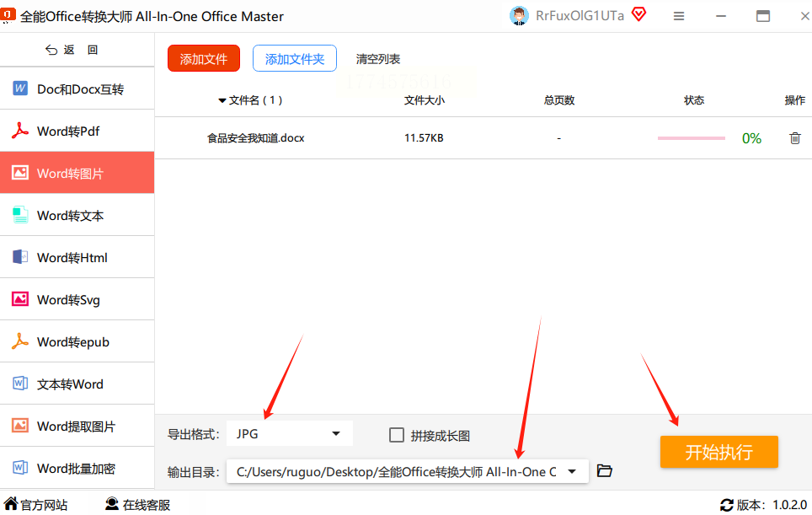Click the back arrow icon beside 返回
This screenshot has height=515, width=812.
(51, 50)
